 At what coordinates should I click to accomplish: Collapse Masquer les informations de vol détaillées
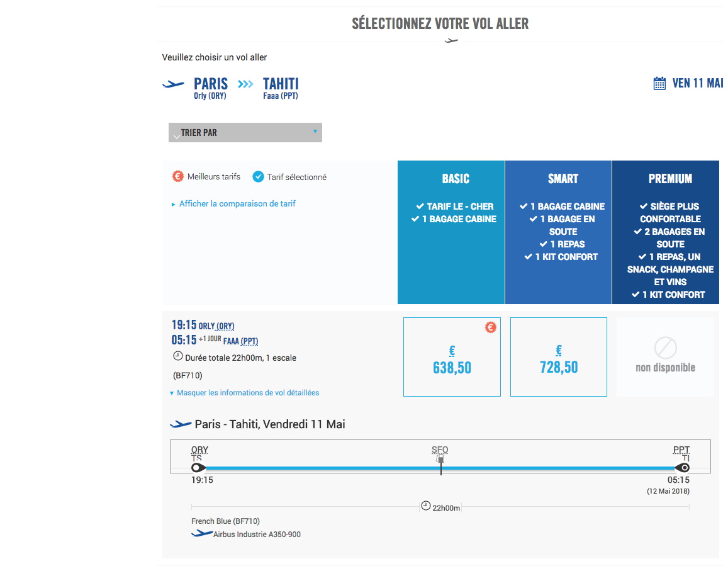click(x=247, y=393)
